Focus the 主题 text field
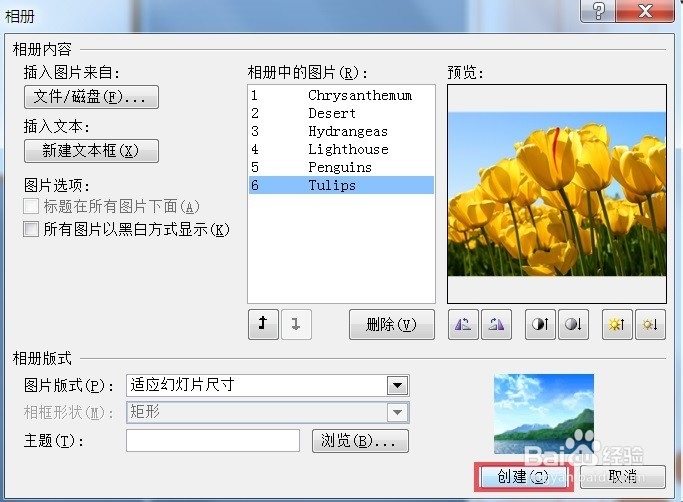This screenshot has width=683, height=502. (213, 441)
